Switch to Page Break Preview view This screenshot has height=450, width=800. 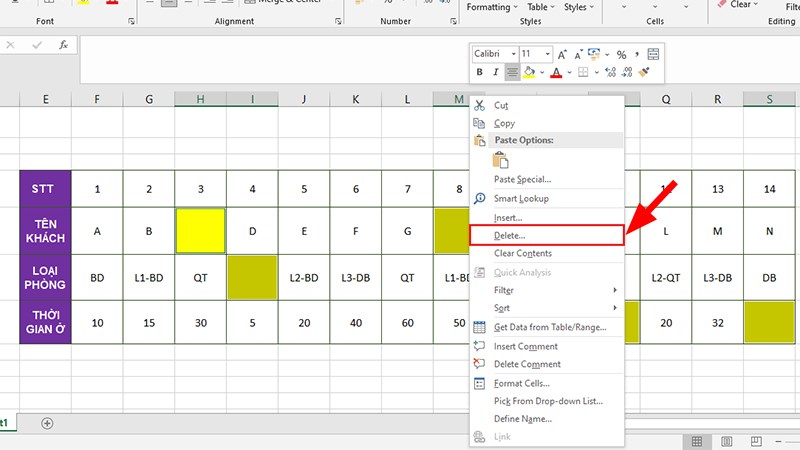(755, 441)
